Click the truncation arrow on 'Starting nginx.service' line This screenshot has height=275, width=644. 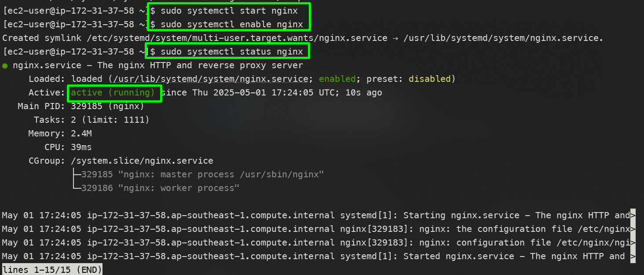633,215
